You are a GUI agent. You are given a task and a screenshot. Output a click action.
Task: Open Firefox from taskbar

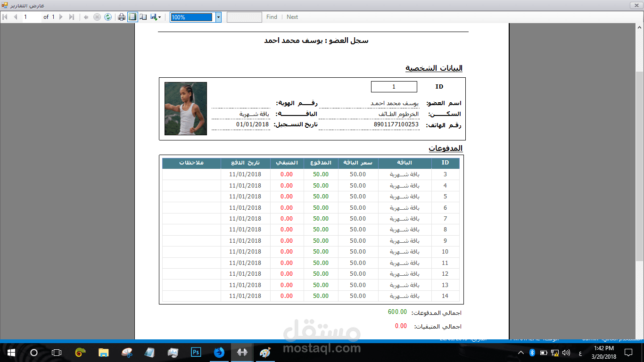coord(219,352)
